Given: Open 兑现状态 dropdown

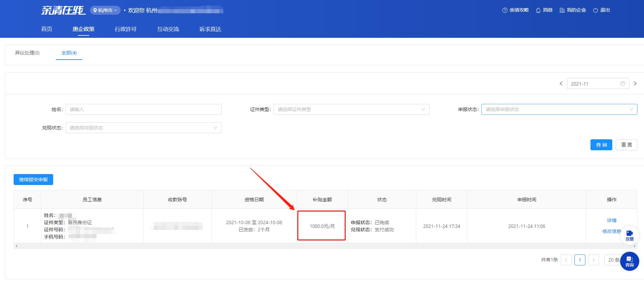Looking at the screenshot, I should click(144, 128).
